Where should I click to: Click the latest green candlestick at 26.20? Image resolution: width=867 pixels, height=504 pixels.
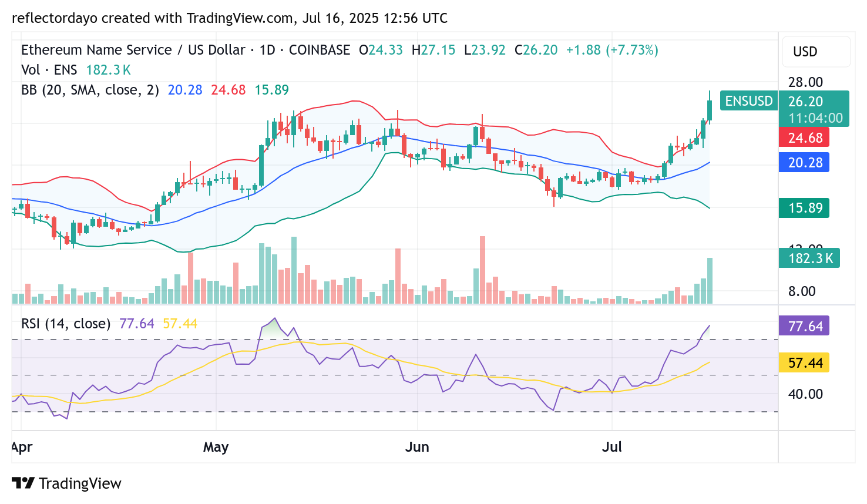710,110
